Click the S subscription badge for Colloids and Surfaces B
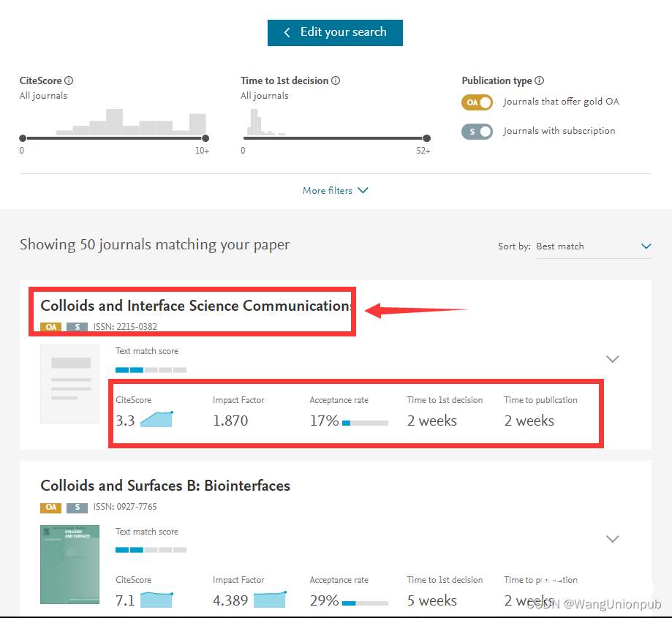Image resolution: width=672 pixels, height=618 pixels. [77, 508]
